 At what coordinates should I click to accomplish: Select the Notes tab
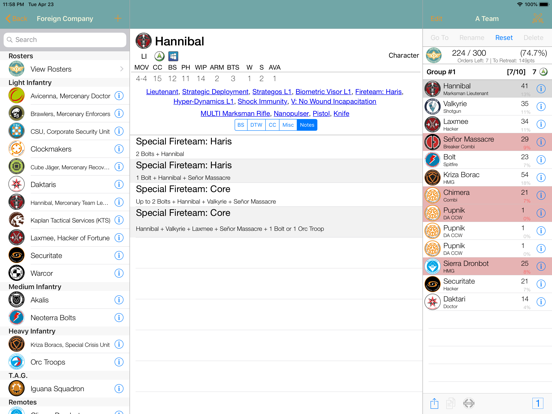click(307, 125)
